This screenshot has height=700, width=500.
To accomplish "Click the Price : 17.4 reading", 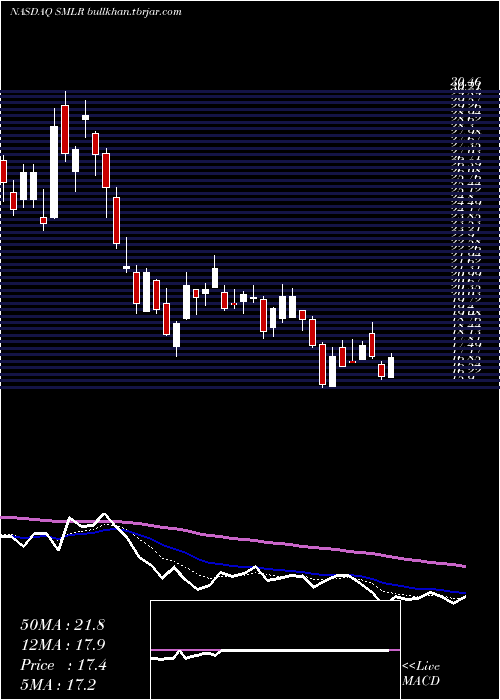I will (x=63, y=665).
